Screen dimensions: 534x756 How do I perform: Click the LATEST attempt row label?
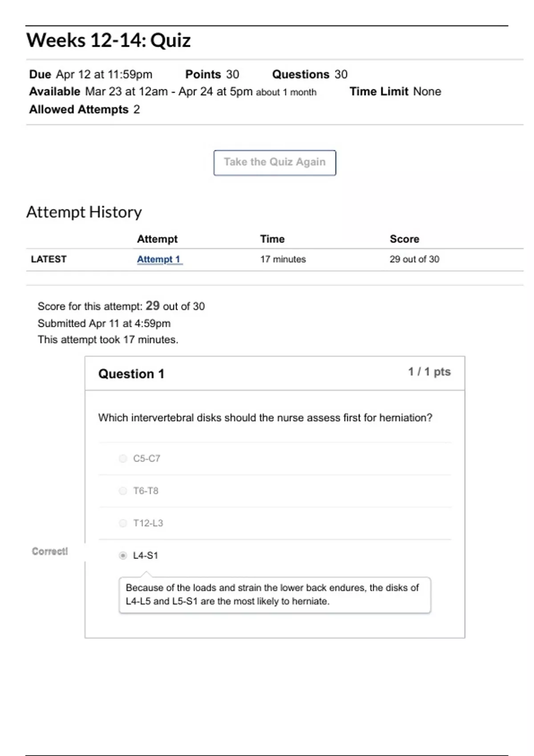click(x=49, y=259)
